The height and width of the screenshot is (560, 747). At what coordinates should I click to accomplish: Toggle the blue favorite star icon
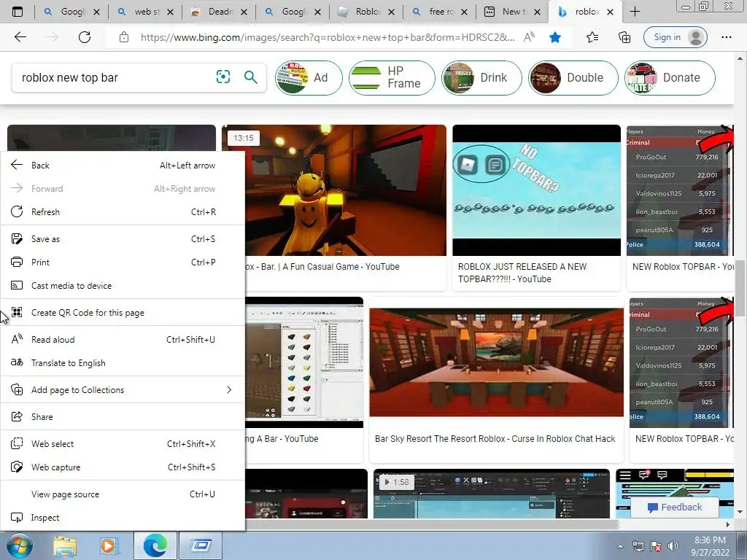coord(555,37)
